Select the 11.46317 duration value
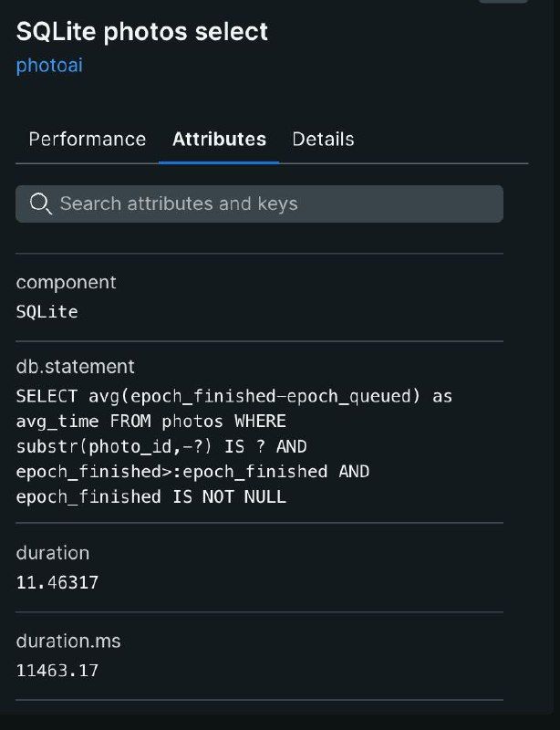560x730 pixels. [57, 582]
